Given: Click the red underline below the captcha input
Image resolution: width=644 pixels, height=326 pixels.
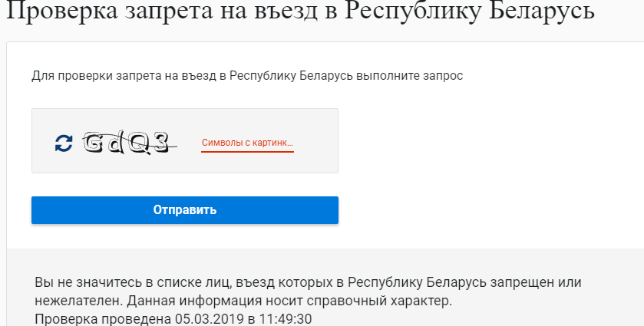Looking at the screenshot, I should pos(247,152).
